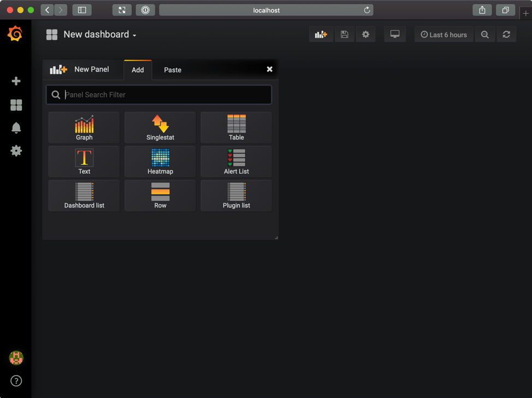The height and width of the screenshot is (398, 532).
Task: Add a Table panel
Action: pos(236,127)
